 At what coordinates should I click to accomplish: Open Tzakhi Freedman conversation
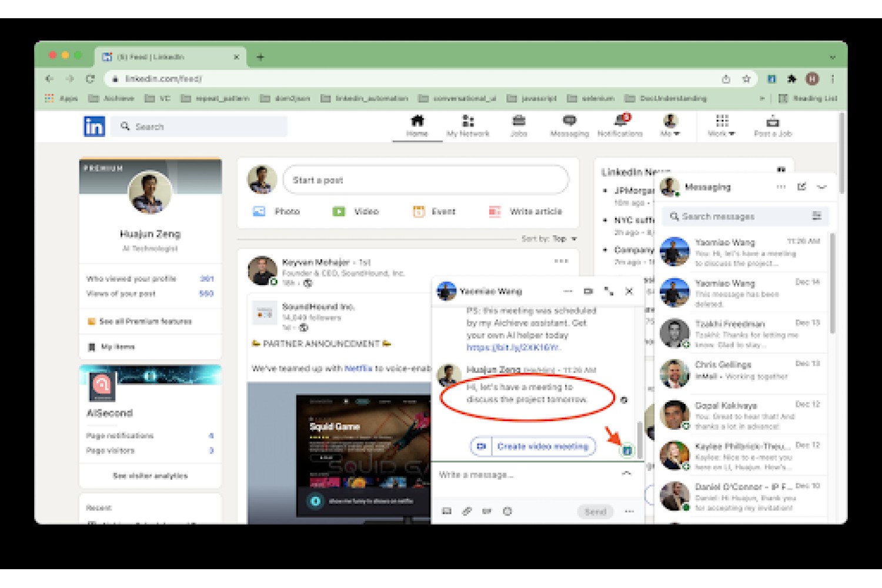point(741,334)
